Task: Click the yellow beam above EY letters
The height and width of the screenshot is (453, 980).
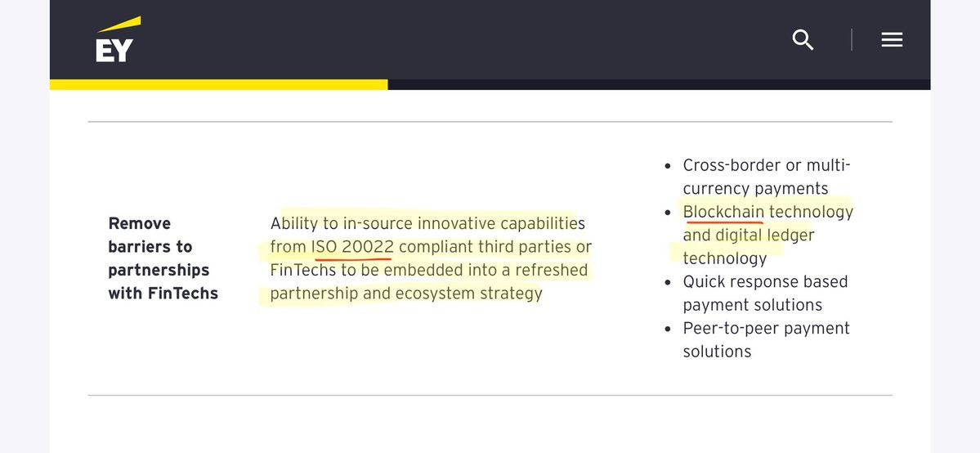Action: 119,25
